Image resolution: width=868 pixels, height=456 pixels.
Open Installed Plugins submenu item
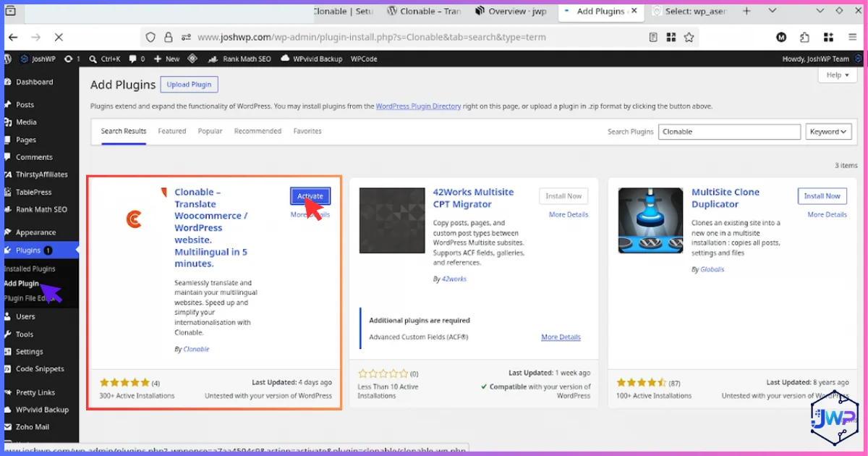pyautogui.click(x=30, y=269)
